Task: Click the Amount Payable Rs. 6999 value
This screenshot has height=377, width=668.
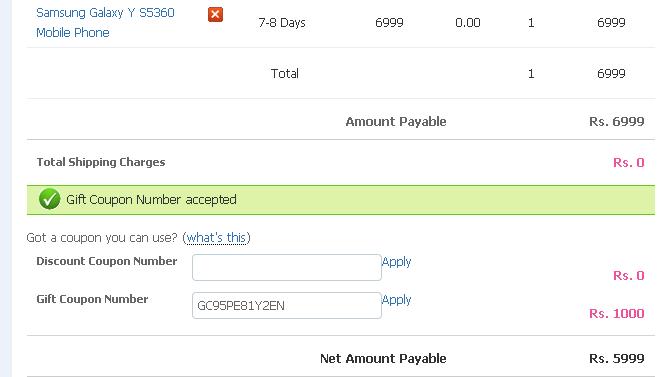Action: tap(616, 121)
